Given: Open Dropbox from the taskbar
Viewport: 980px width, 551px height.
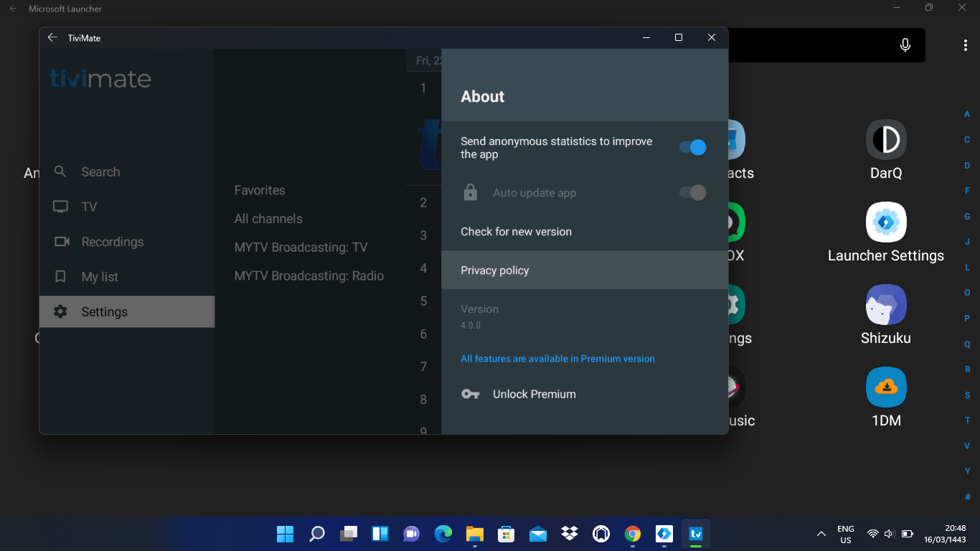Looking at the screenshot, I should [570, 534].
